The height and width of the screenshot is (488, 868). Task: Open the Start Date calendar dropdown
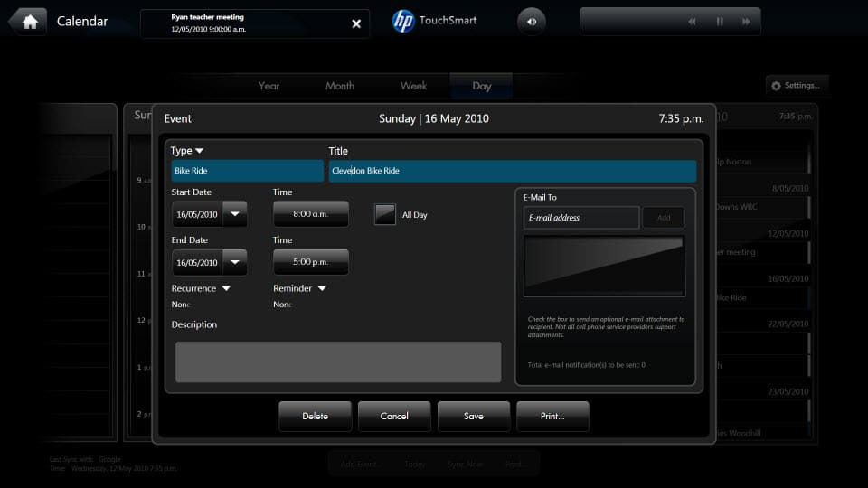click(235, 214)
